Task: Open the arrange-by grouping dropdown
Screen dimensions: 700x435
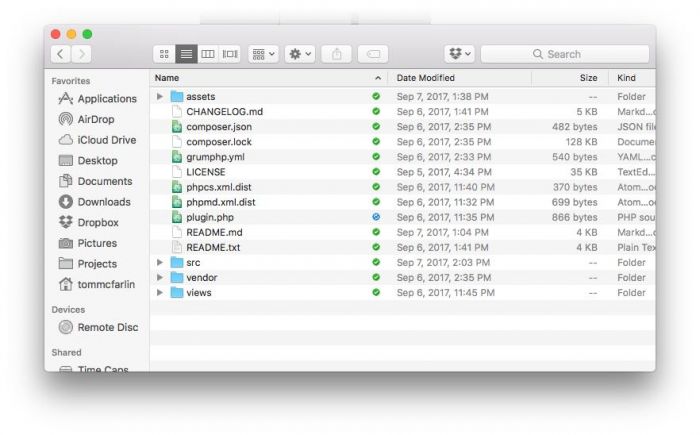Action: [x=263, y=54]
